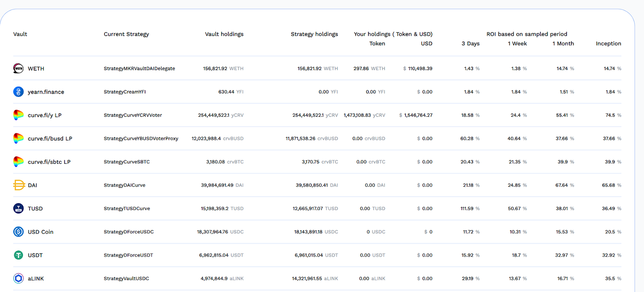Select the TUSD vault name
The image size is (644, 292).
coord(35,209)
